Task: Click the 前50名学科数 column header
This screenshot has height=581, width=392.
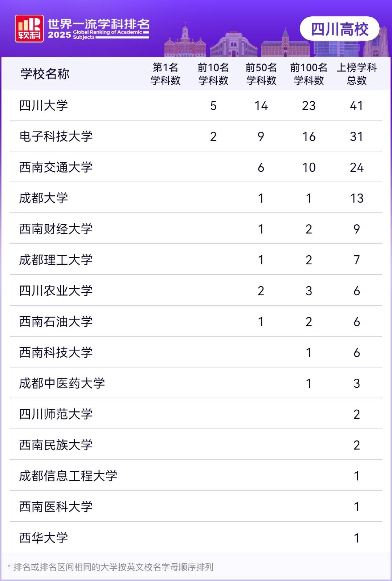Action: pyautogui.click(x=261, y=74)
